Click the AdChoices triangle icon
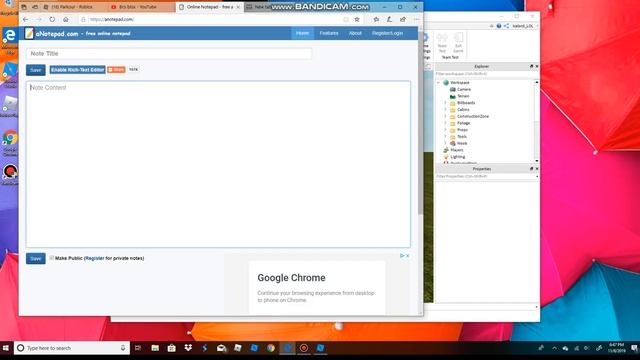640x360 pixels. click(x=402, y=256)
